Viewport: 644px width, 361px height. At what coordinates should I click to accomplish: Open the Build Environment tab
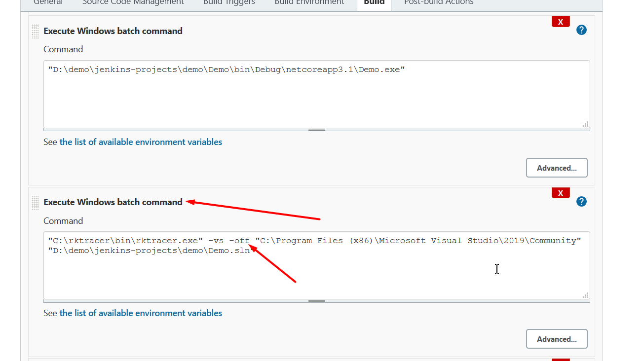[x=309, y=2]
